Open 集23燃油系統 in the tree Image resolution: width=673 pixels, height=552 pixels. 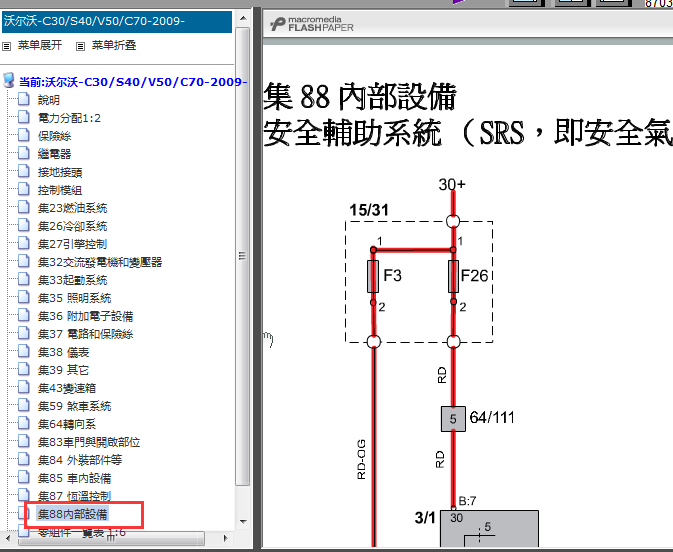coord(73,208)
